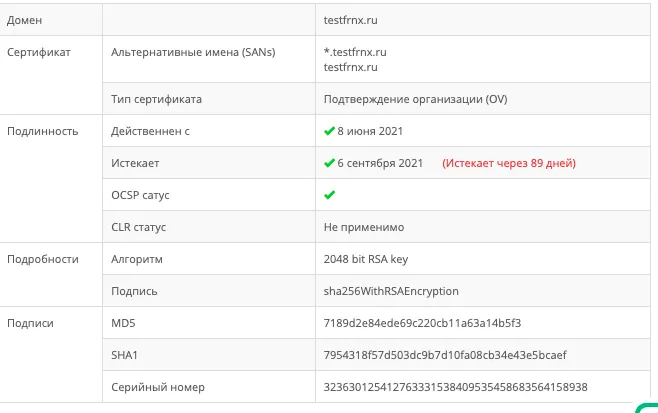The width and height of the screenshot is (658, 413).
Task: Click the OCSP status green checkmark
Action: [329, 195]
